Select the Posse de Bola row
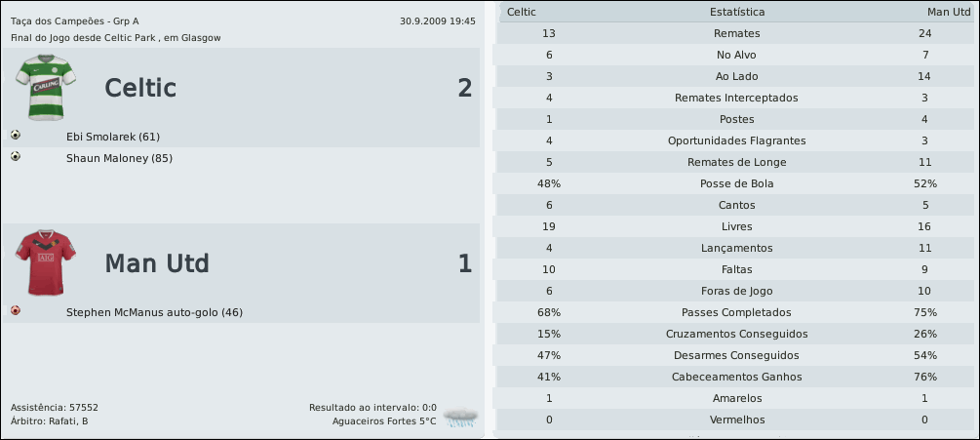The image size is (980, 440). [736, 183]
